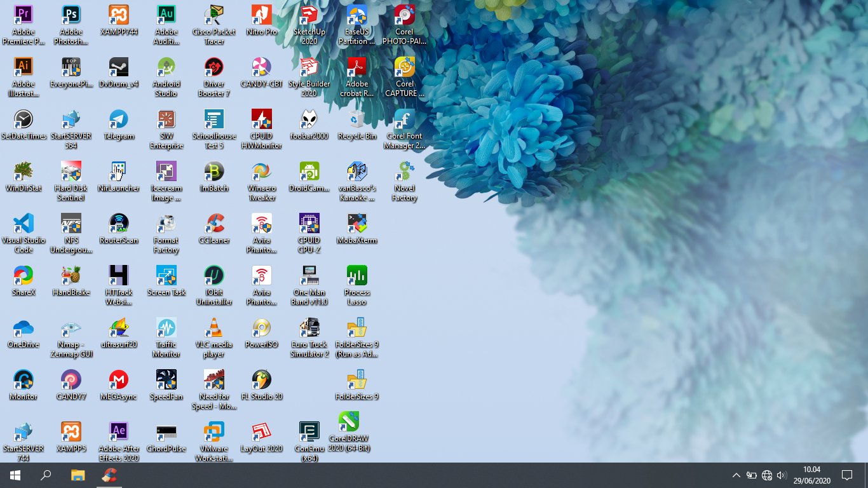Open HandBrake shortcut

(71, 281)
